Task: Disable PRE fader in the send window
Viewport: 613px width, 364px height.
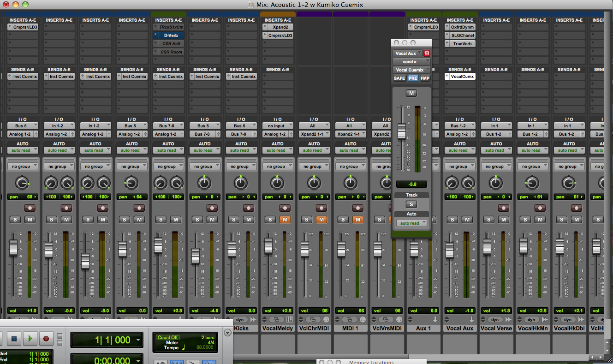Action: (413, 78)
